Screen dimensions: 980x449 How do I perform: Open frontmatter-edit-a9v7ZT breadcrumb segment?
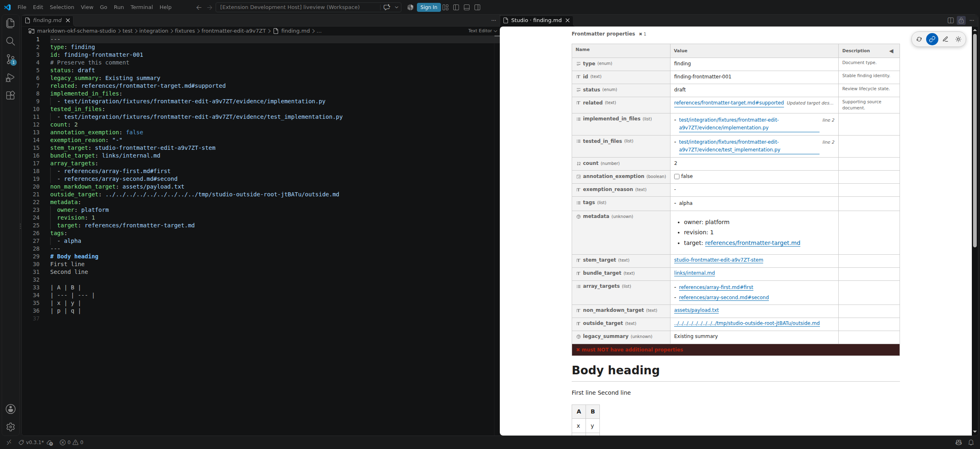pos(234,31)
